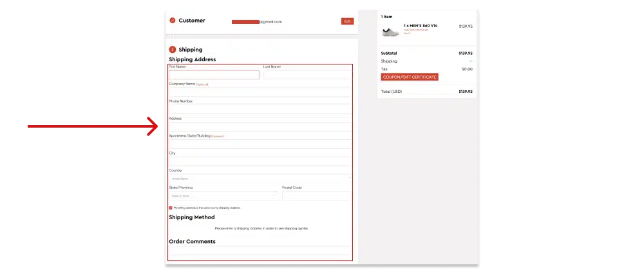Open the Coupon/Gift Certificate entry
Image resolution: width=644 pixels, height=274 pixels.
pyautogui.click(x=410, y=77)
